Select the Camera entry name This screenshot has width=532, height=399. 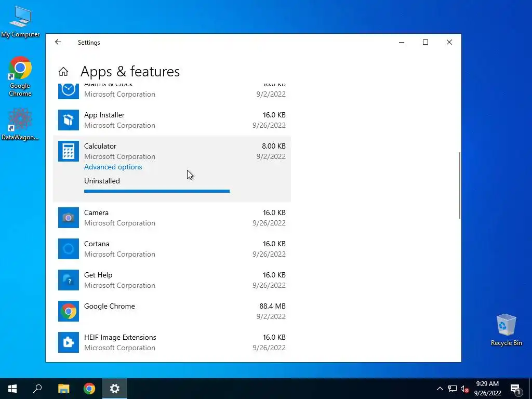click(96, 212)
